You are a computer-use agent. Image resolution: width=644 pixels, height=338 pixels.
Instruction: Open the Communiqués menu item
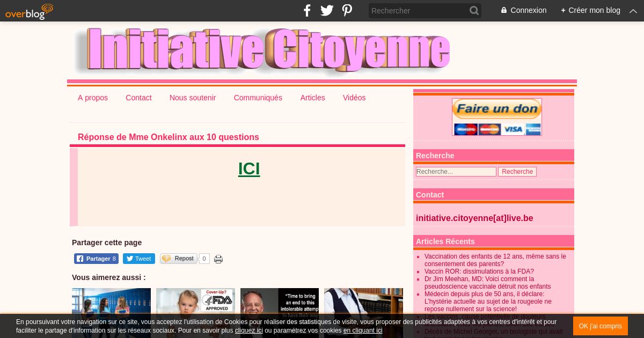(258, 98)
